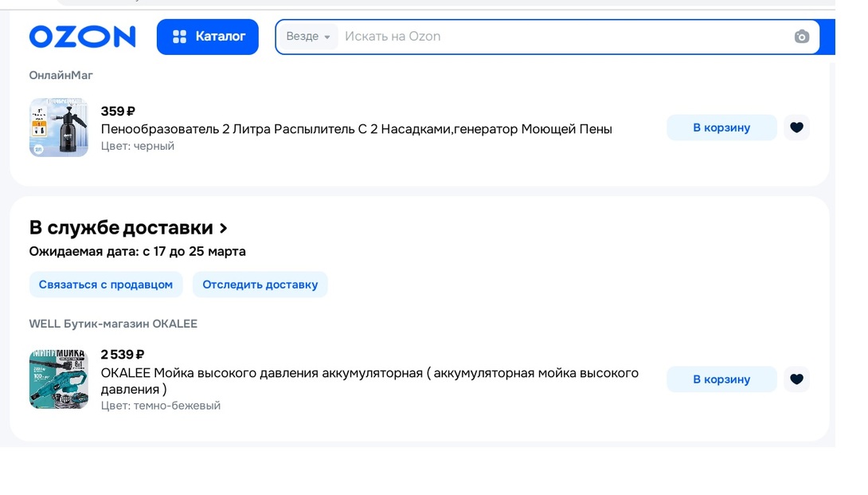Click the camera image search icon
The image size is (868, 495).
coord(801,37)
